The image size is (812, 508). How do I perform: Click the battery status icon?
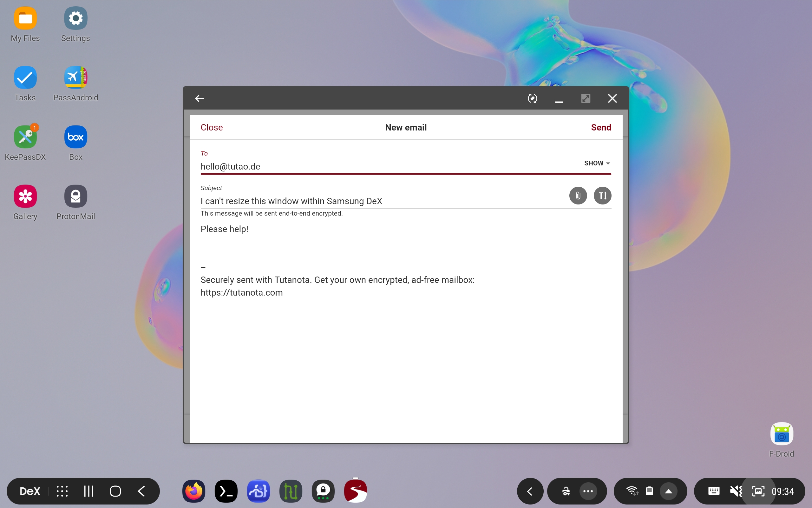point(650,491)
